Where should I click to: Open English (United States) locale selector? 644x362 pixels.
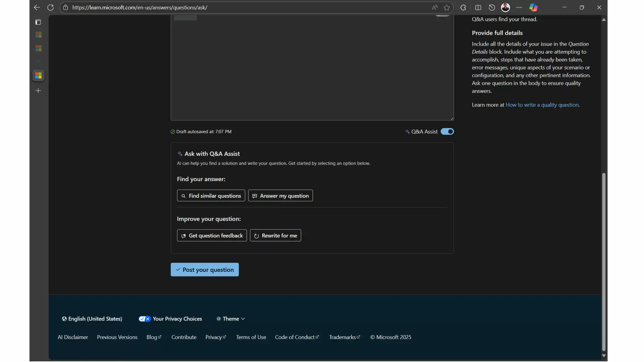(x=92, y=319)
